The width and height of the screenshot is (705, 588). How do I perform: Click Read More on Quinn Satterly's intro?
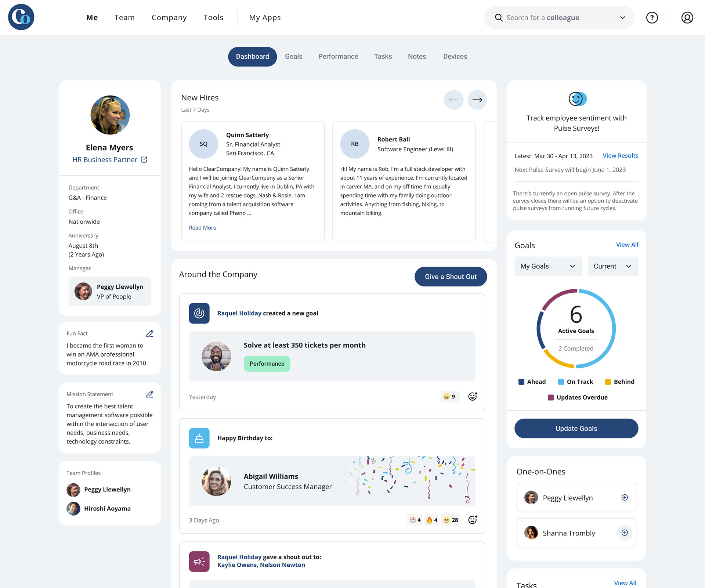(202, 228)
